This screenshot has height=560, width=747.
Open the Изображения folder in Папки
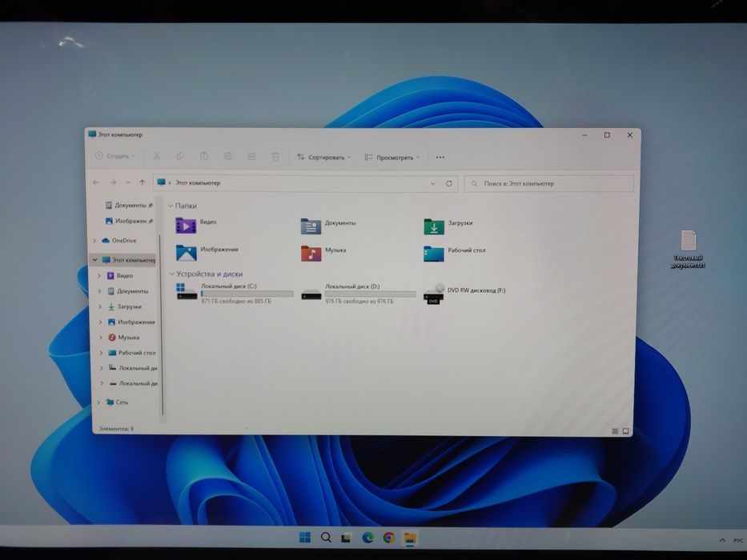(x=207, y=252)
